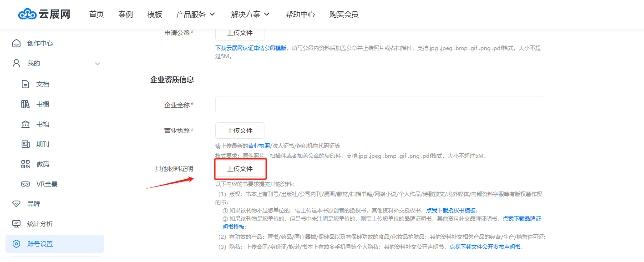Open 创作中心 sidebar icon
Viewport: 644px width, 262px height.
(x=16, y=44)
